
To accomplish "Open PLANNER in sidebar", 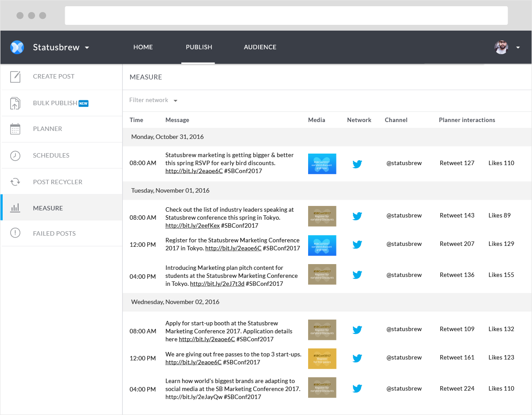I will tap(47, 129).
